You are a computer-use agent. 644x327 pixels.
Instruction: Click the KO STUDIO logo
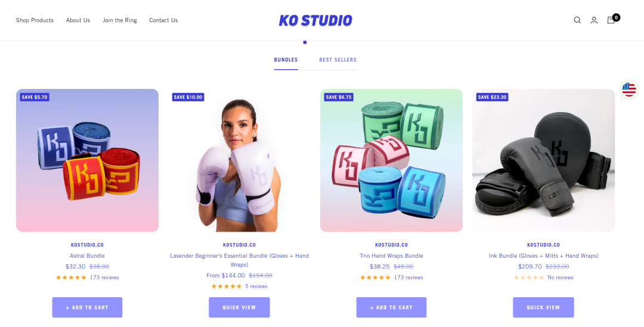tap(315, 20)
